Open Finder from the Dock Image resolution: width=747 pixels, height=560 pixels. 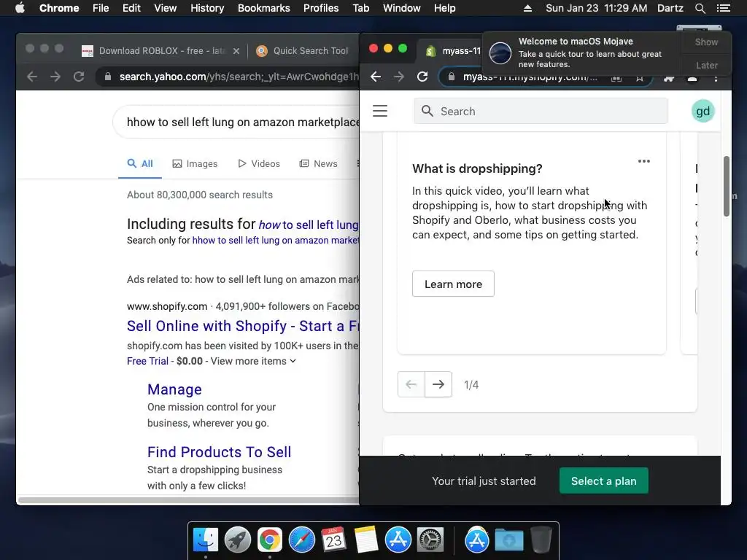[206, 540]
